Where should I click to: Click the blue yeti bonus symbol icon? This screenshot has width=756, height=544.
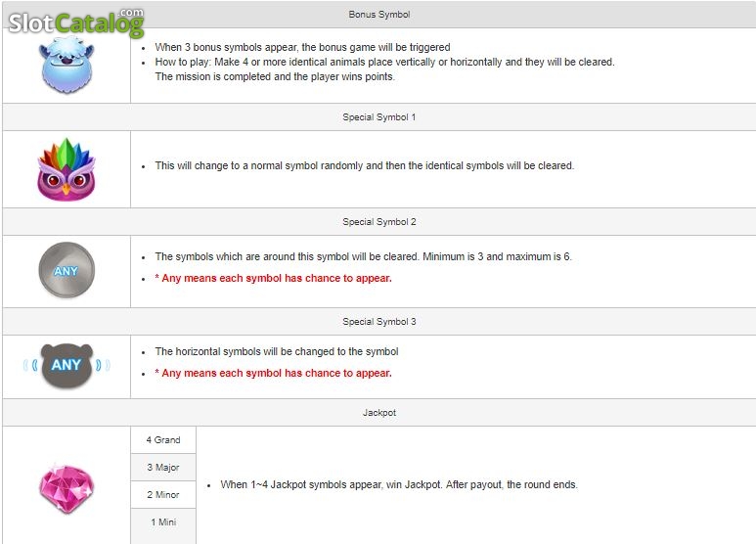[67, 65]
